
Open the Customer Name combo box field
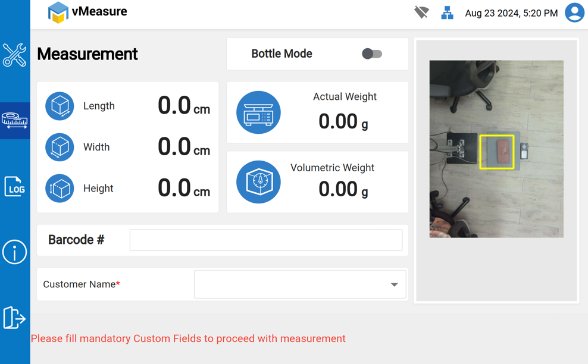(x=292, y=285)
